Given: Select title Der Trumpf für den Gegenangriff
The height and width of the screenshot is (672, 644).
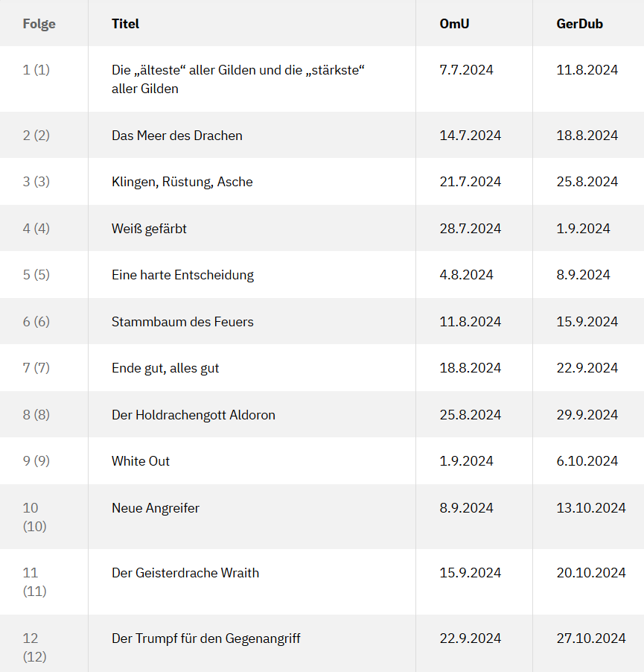Looking at the screenshot, I should click(x=206, y=638).
